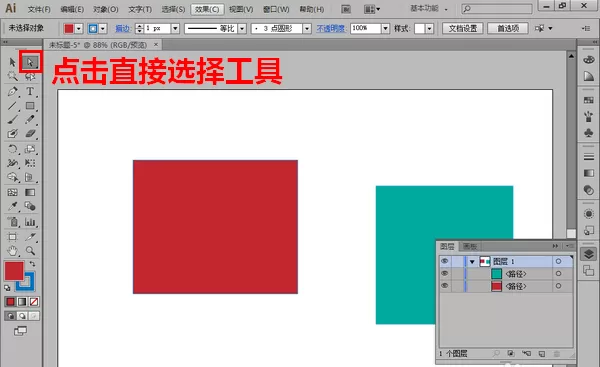Image resolution: width=600 pixels, height=367 pixels.
Task: Set paint mode to Gradient
Action: 22,302
